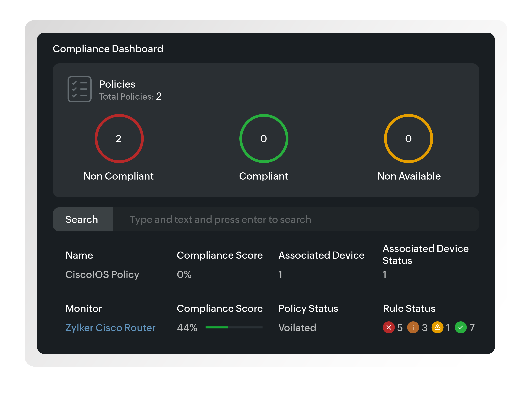Click the 44% compliance progress bar
The image size is (532, 399).
234,327
